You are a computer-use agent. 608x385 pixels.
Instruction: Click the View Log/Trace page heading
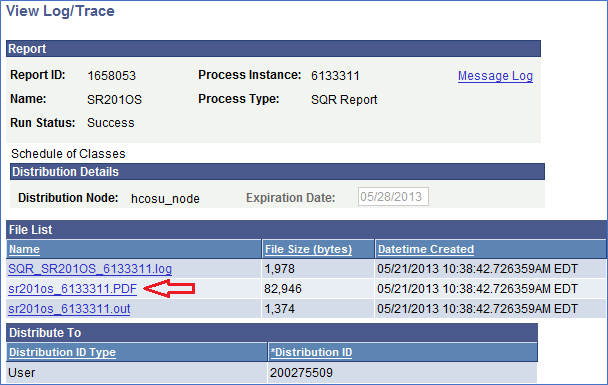(x=60, y=11)
